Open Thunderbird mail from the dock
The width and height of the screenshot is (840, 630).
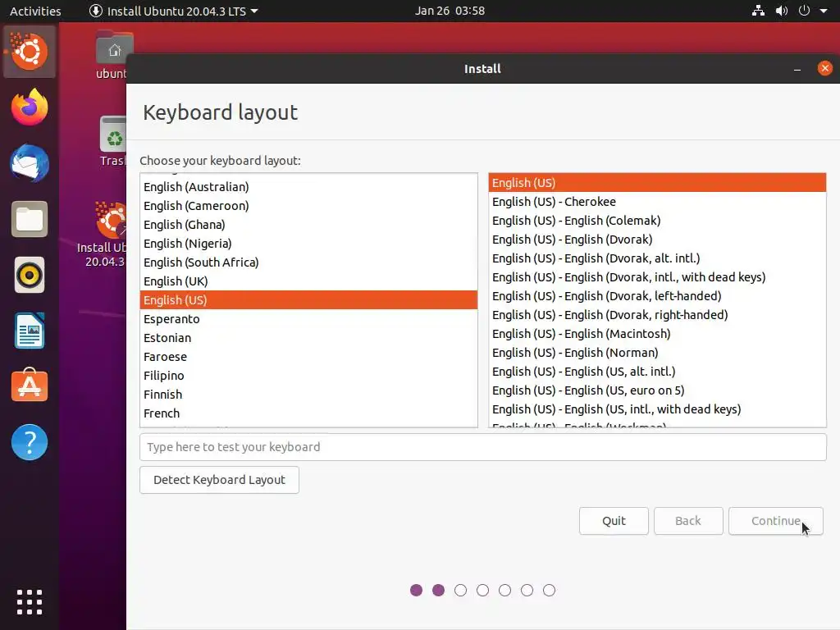(30, 163)
